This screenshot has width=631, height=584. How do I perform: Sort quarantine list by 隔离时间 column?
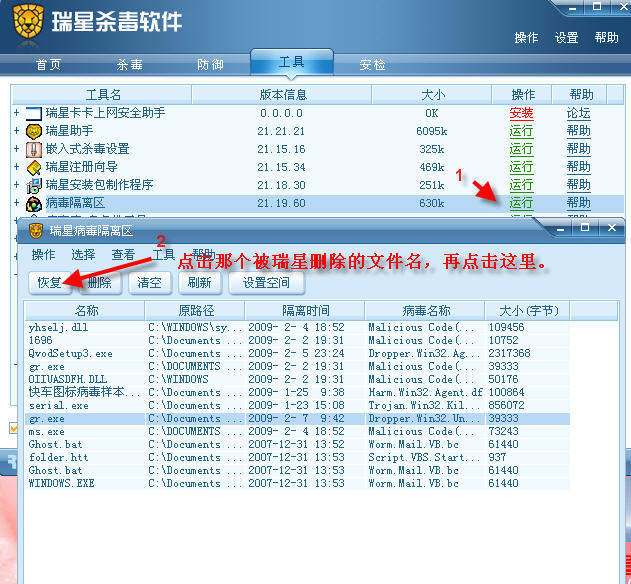(305, 311)
